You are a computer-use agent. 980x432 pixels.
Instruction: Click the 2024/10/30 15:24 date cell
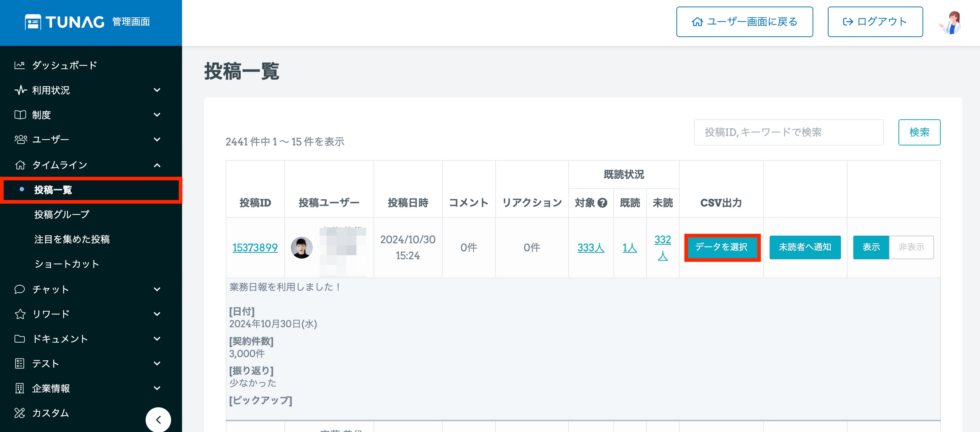point(407,247)
